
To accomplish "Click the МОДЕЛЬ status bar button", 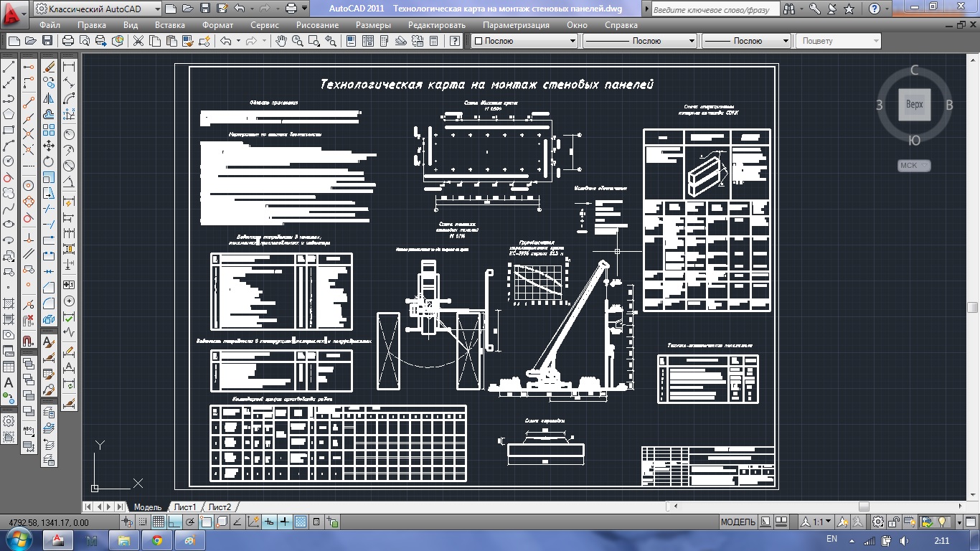I will [738, 522].
